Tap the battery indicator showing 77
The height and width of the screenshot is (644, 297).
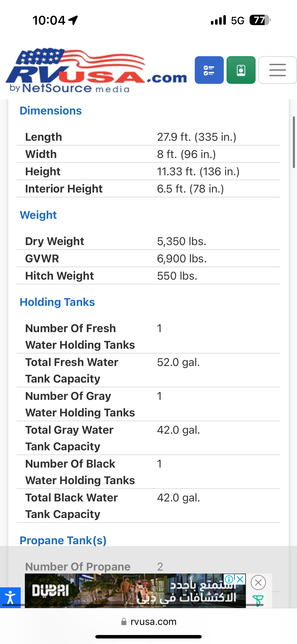click(x=260, y=20)
